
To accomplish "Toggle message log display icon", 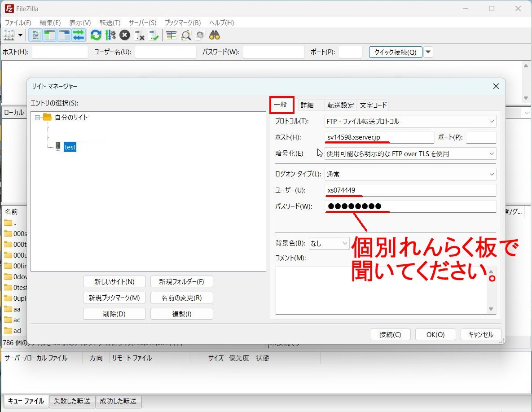I will coord(35,35).
